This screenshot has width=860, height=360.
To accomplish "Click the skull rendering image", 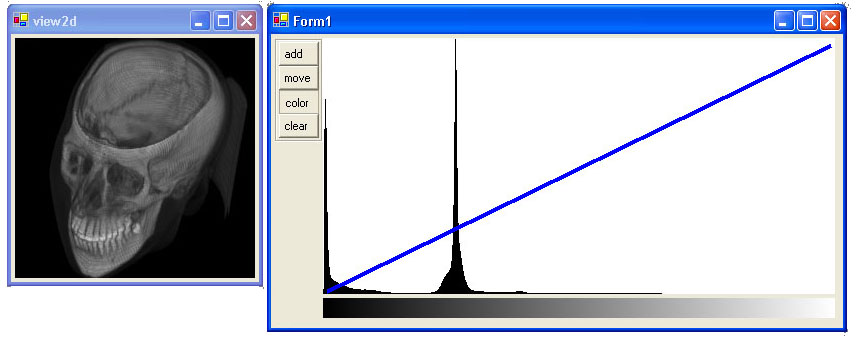I will pos(135,158).
